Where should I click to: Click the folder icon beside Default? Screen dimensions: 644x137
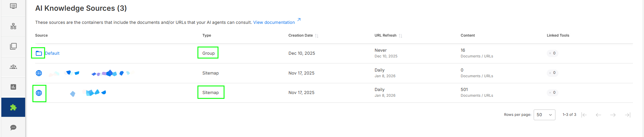pyautogui.click(x=39, y=53)
